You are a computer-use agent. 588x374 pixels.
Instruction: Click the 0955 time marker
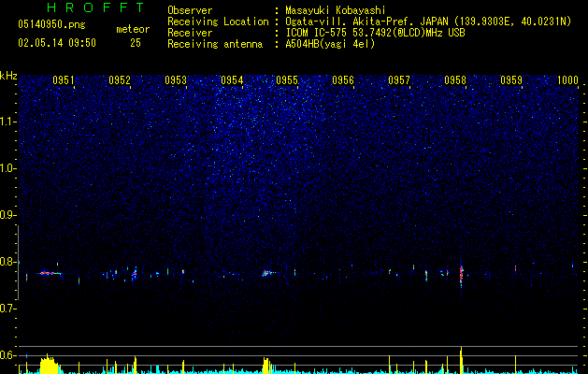coord(287,80)
